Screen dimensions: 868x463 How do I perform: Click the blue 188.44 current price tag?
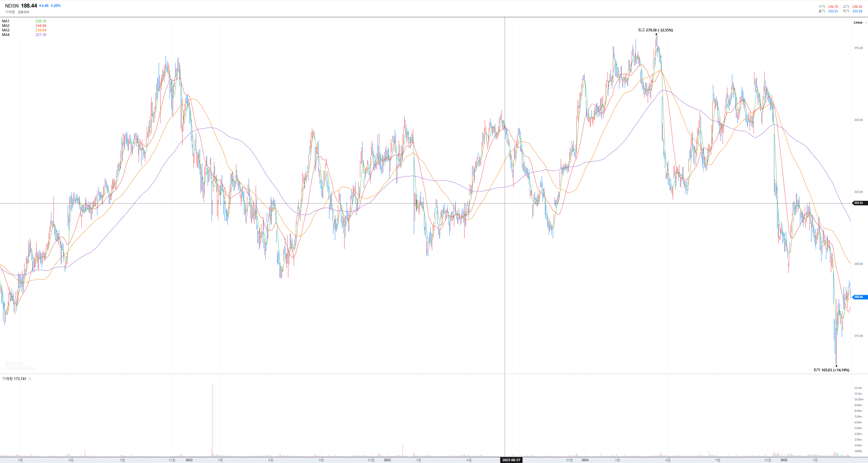pyautogui.click(x=858, y=297)
